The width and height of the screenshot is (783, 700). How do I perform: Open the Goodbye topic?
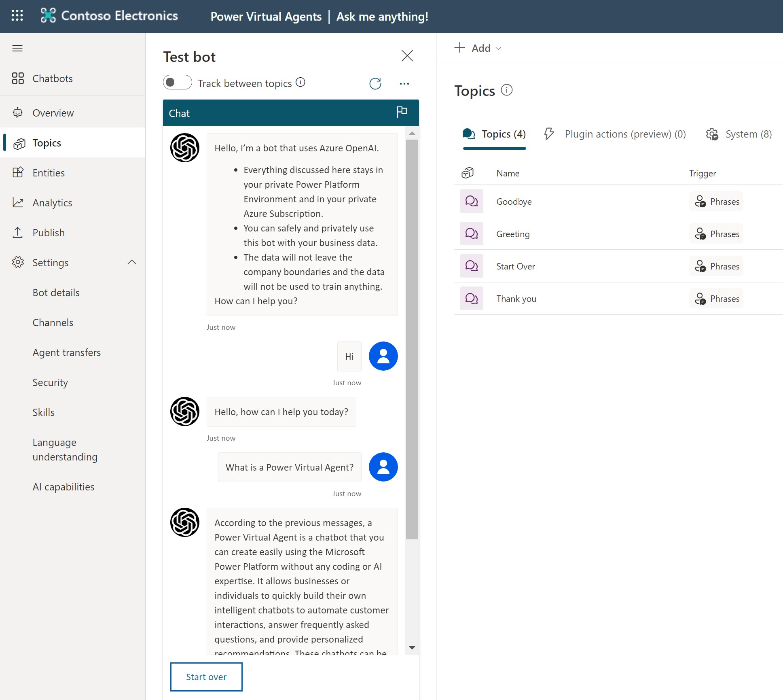(514, 202)
